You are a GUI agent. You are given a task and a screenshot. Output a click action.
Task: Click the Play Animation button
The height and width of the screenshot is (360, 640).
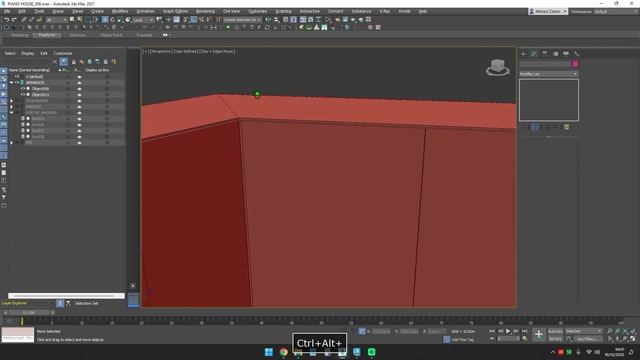click(508, 331)
